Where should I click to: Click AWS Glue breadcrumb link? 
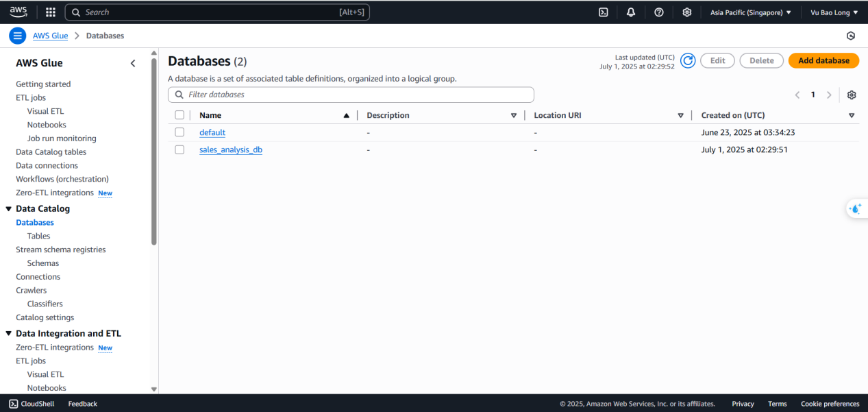(x=51, y=36)
